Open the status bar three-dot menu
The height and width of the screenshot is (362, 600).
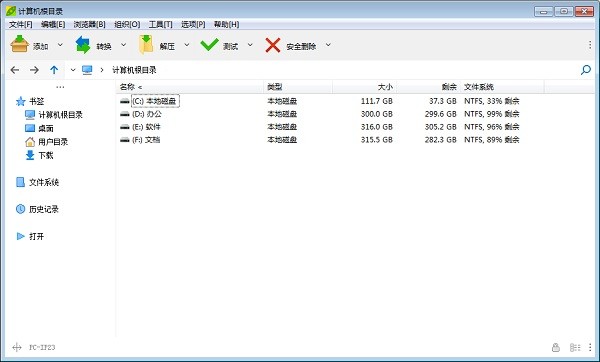coord(590,347)
